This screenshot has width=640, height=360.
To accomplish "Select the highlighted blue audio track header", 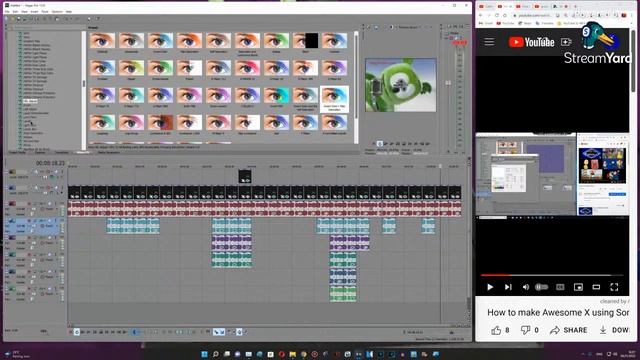I will (x=33, y=226).
